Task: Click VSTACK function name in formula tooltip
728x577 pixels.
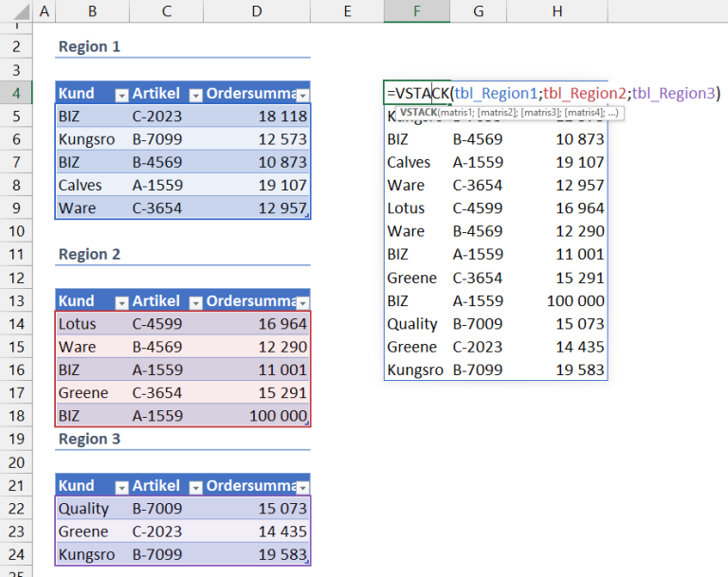Action: (x=418, y=113)
